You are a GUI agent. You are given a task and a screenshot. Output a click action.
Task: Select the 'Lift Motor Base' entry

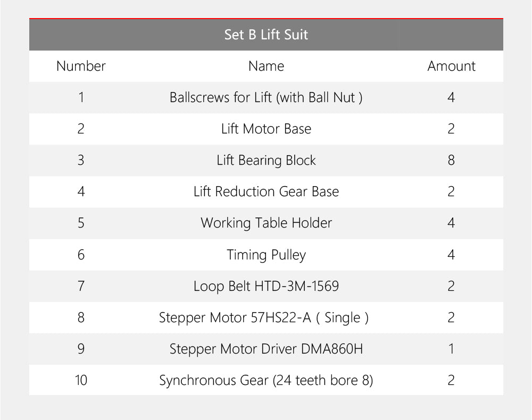(x=266, y=129)
